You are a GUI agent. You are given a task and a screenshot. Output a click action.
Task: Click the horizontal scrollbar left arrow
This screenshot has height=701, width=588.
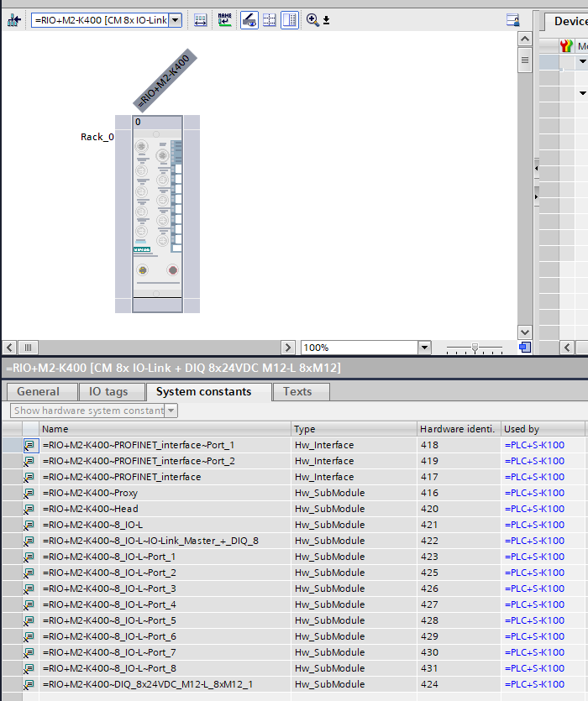pos(9,348)
